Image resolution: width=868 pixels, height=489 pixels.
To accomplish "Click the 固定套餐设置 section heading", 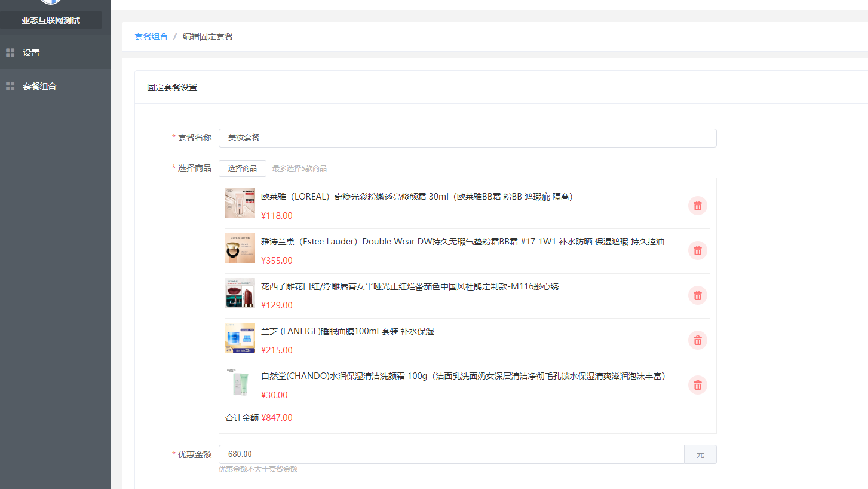I will [x=172, y=87].
